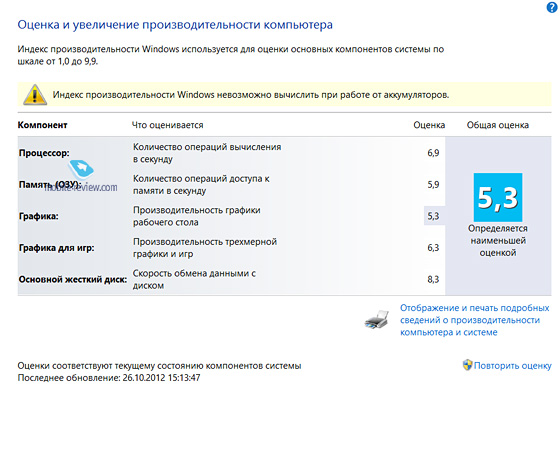Click the blue 5,3 overall score tile

point(498,198)
